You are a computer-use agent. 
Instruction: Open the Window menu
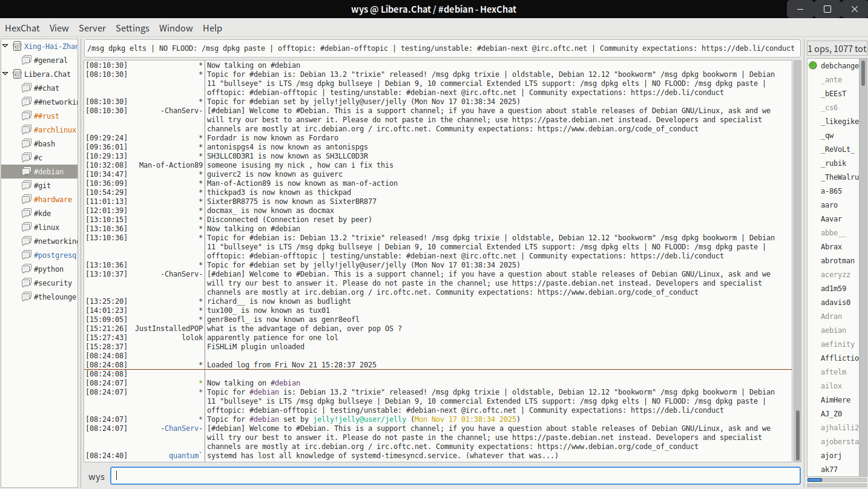176,28
